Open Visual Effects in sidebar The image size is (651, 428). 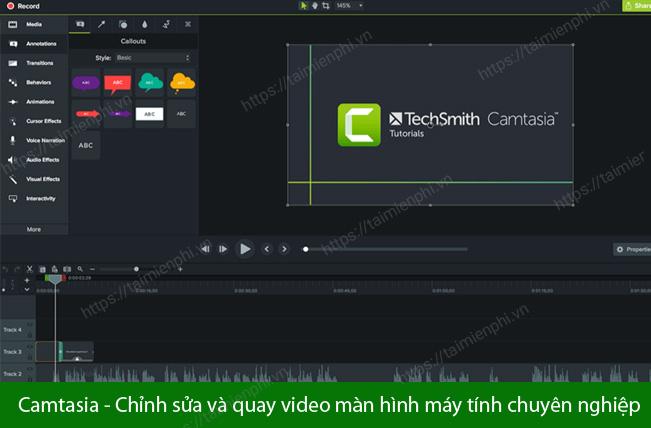pos(34,179)
